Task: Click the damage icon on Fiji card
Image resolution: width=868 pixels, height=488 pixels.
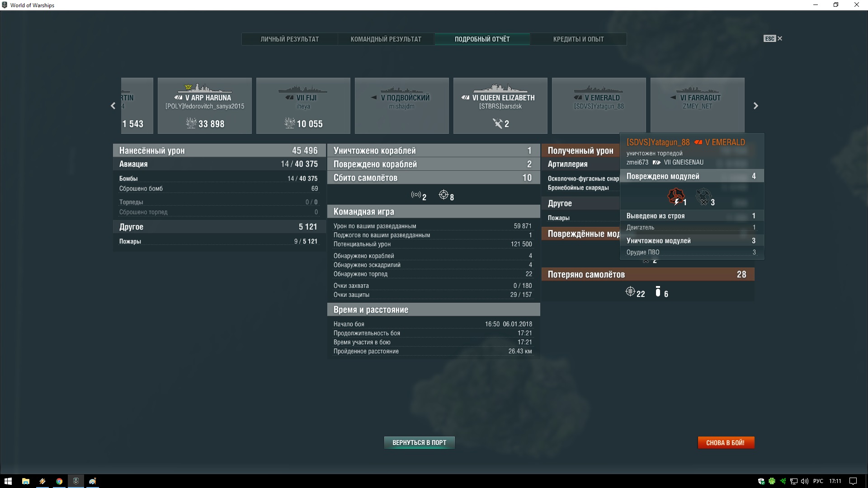Action: (x=290, y=123)
